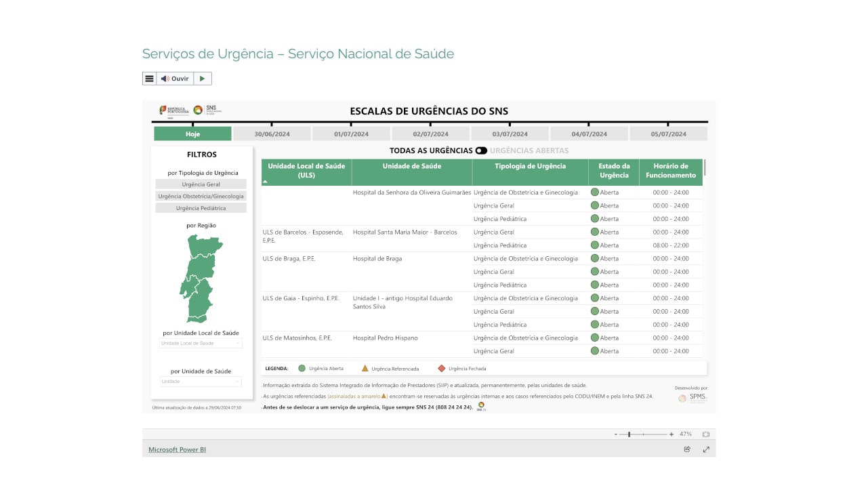868x488 pixels.
Task: Enter full screen mode with diagonal arrows icon
Action: point(706,449)
